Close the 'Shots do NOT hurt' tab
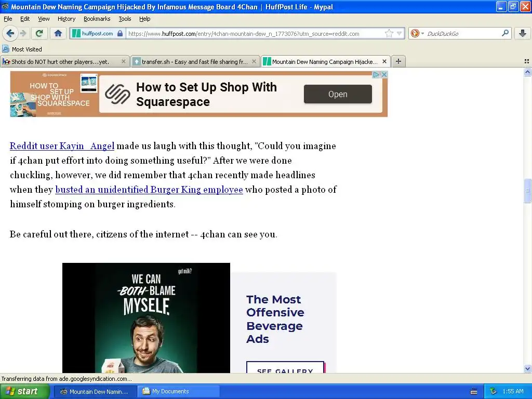532x399 pixels. point(124,61)
